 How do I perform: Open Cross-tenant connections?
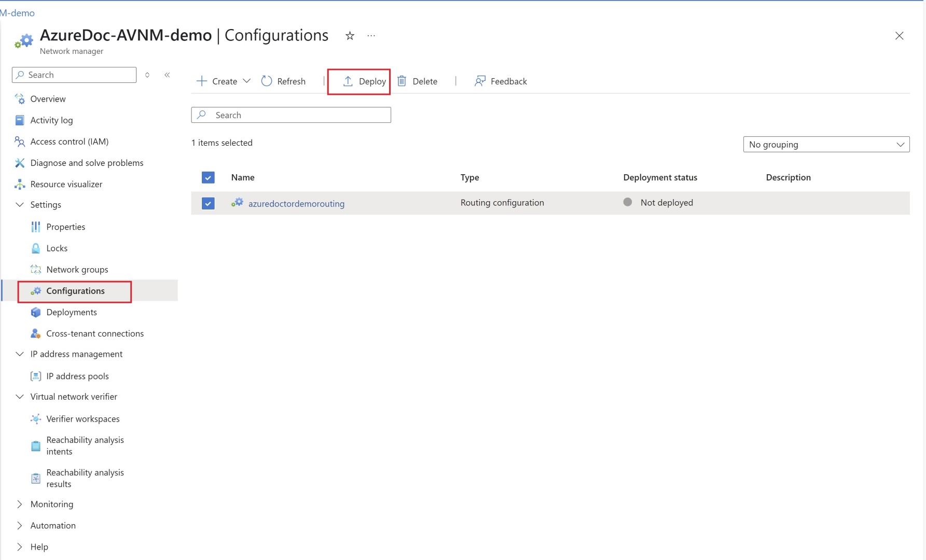95,333
